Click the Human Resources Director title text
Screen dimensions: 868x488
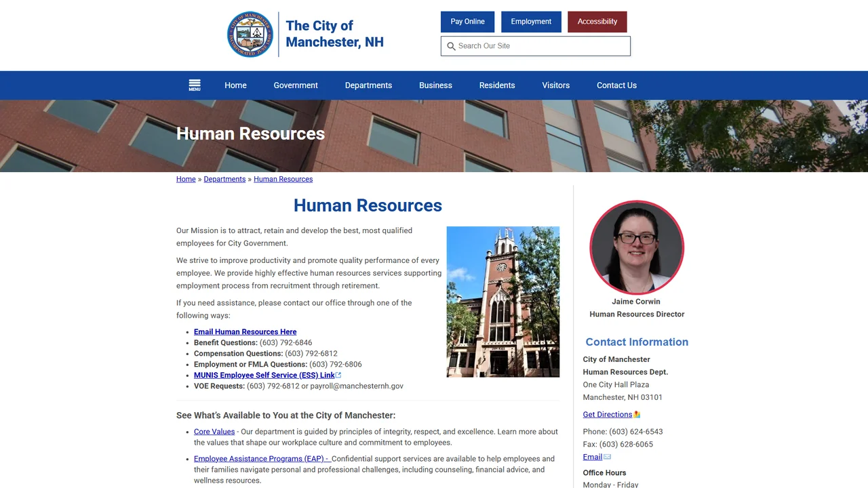(637, 314)
